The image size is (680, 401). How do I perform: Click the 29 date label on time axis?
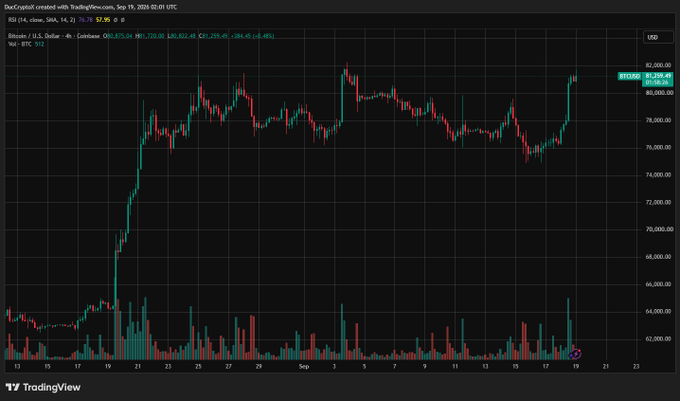point(258,366)
